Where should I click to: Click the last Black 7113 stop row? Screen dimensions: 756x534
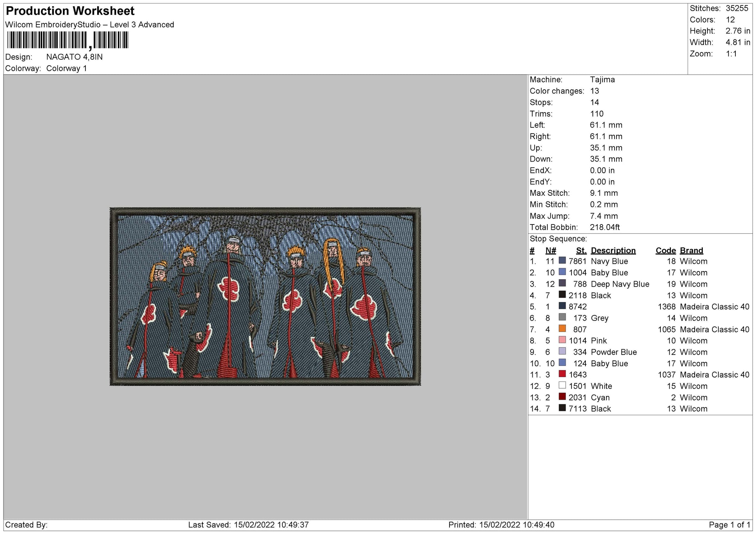(639, 409)
